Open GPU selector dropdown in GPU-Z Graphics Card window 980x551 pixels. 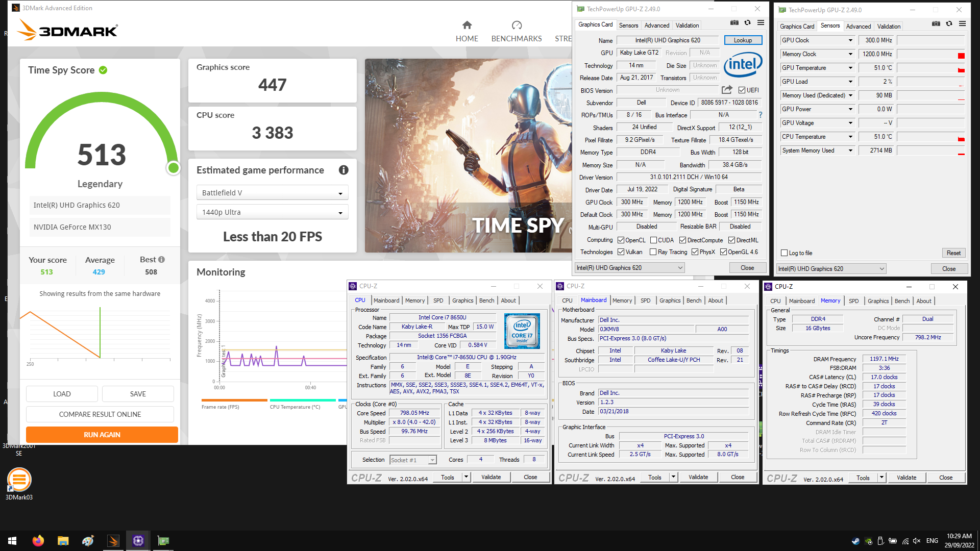[629, 268]
